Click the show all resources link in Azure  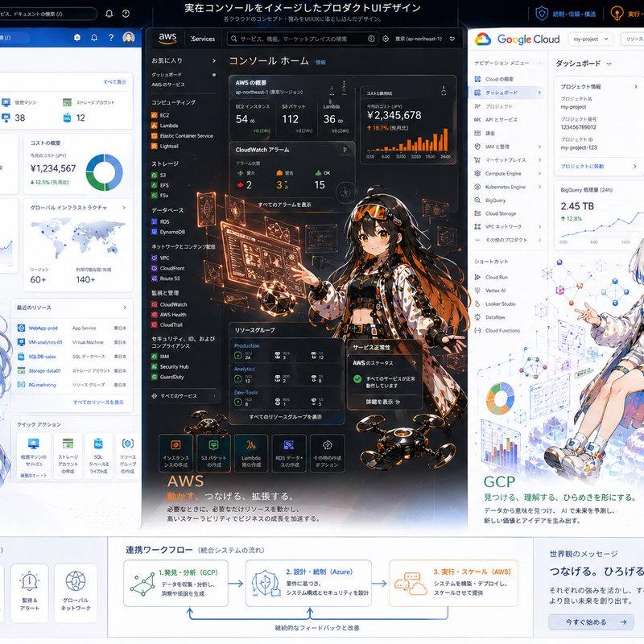pyautogui.click(x=98, y=402)
